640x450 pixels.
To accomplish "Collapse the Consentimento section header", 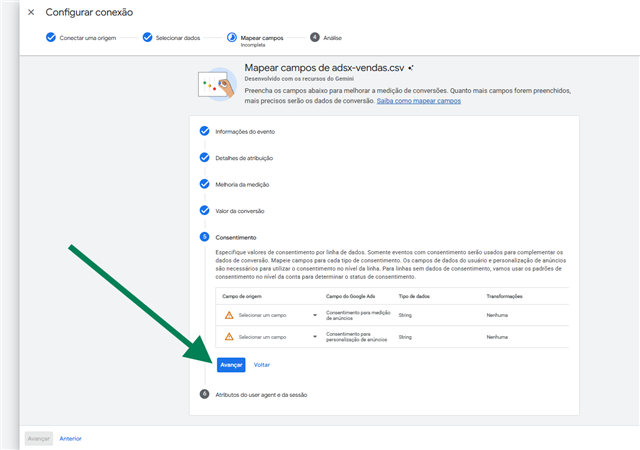I will tap(236, 237).
